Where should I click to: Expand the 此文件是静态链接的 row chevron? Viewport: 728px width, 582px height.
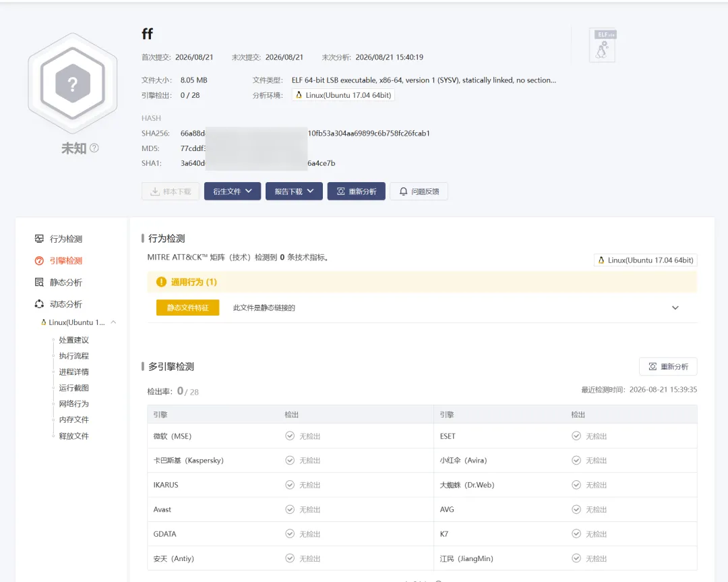coord(675,308)
